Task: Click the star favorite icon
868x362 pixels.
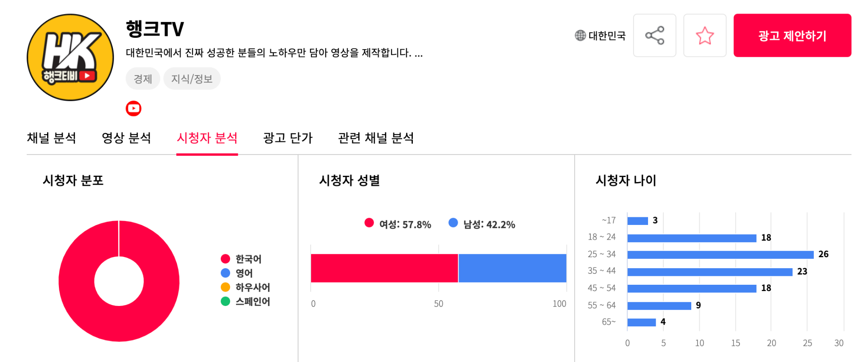Action: point(704,36)
